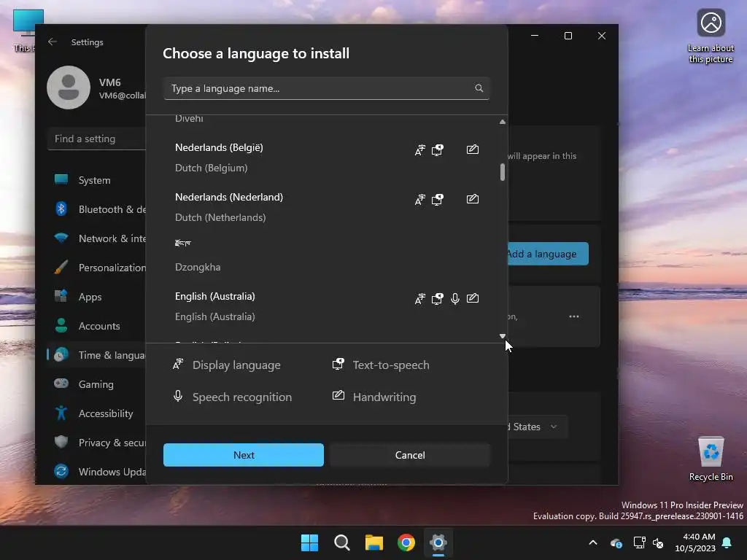This screenshot has width=747, height=560.
Task: Click Find a setting search box
Action: [97, 139]
